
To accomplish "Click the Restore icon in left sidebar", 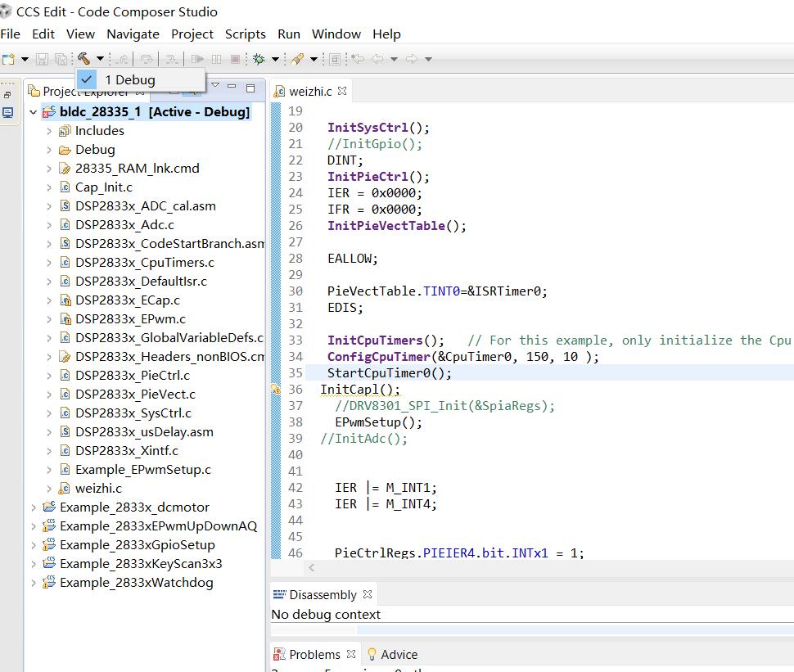I will (7, 94).
